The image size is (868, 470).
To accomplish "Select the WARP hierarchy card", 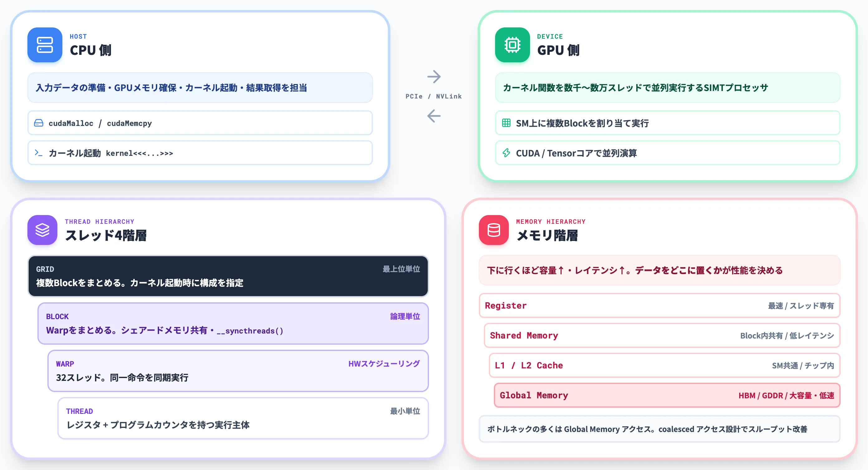I will tap(238, 371).
